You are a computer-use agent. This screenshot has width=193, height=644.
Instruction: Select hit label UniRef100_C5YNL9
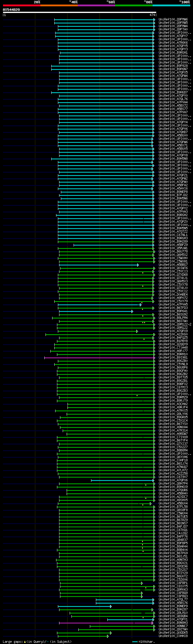pyautogui.click(x=173, y=364)
